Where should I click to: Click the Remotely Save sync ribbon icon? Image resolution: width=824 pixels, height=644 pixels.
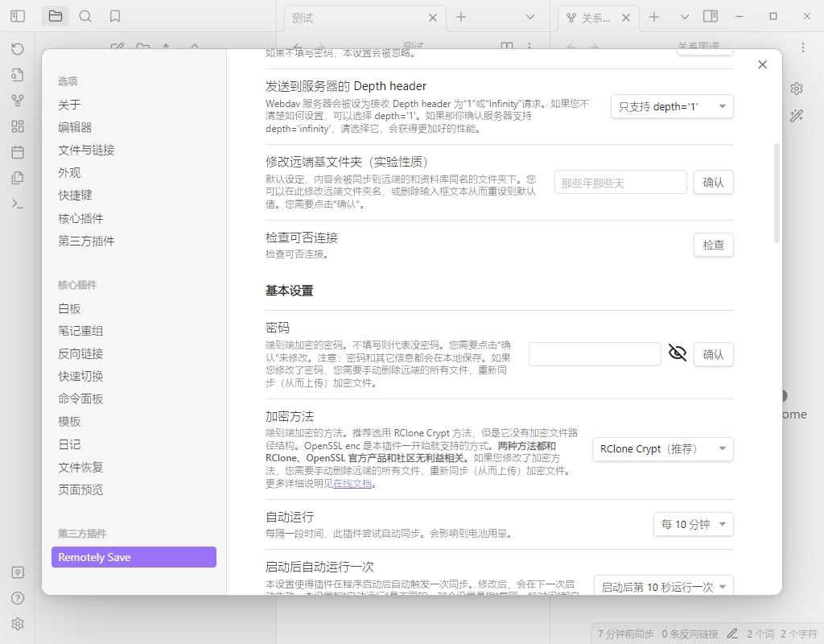[18, 49]
